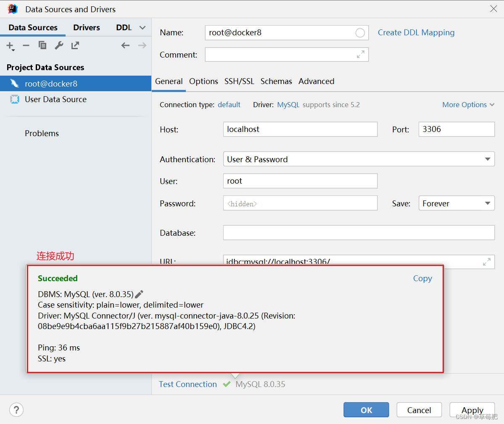Open the Advanced tab
The height and width of the screenshot is (424, 504).
[316, 81]
